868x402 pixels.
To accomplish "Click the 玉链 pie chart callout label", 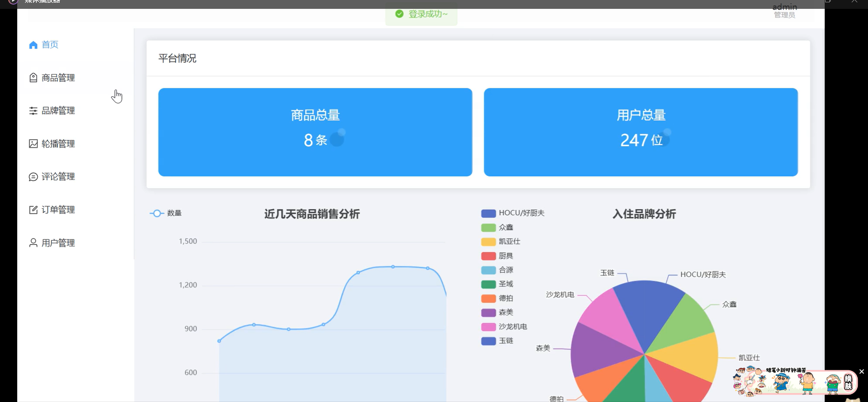I will (x=607, y=273).
